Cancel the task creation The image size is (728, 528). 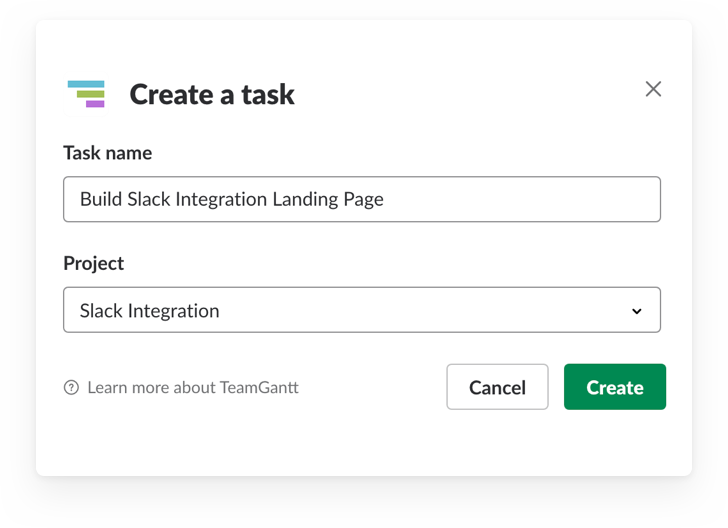tap(497, 387)
